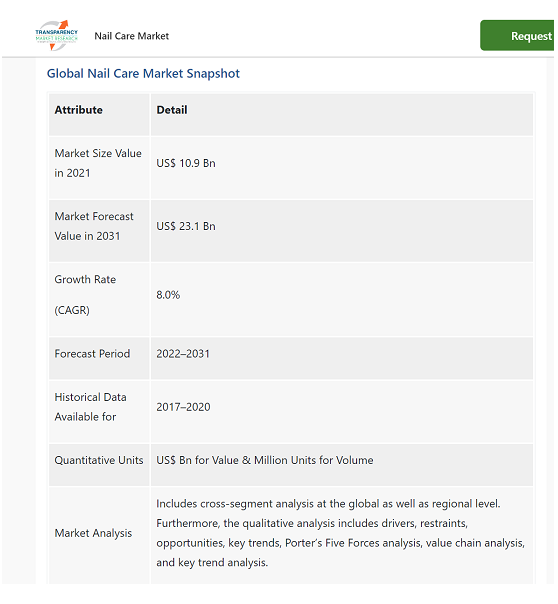
Task: Click the US$ 23.1 Bn value
Action: [x=186, y=226]
